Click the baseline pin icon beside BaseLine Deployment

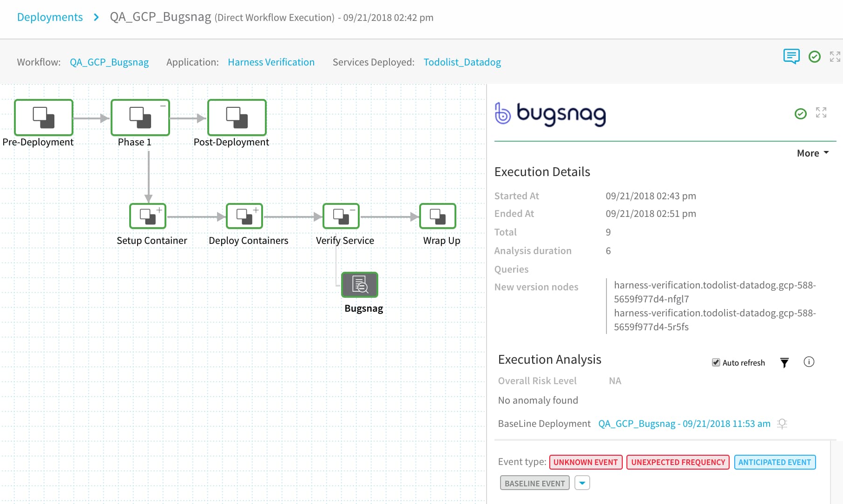(x=783, y=424)
